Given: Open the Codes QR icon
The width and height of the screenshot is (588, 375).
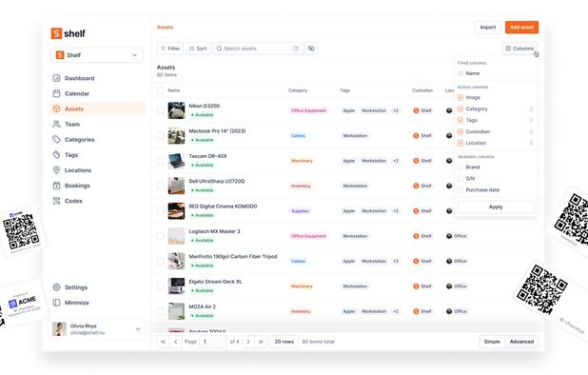Looking at the screenshot, I should click(x=57, y=201).
